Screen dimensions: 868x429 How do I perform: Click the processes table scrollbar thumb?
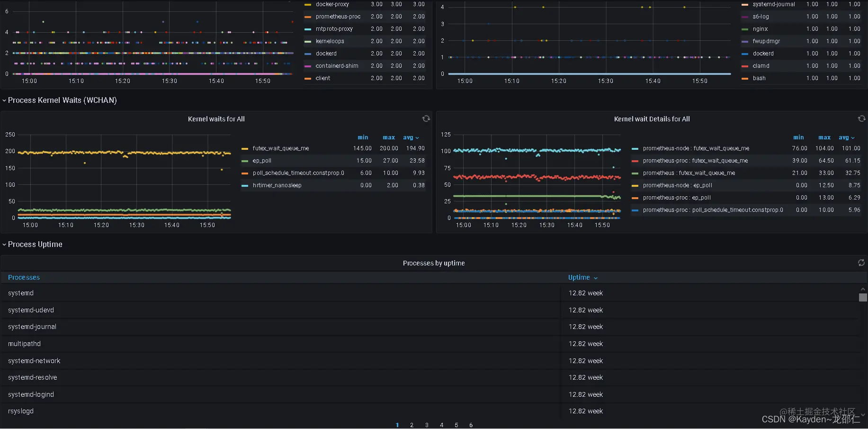click(863, 297)
